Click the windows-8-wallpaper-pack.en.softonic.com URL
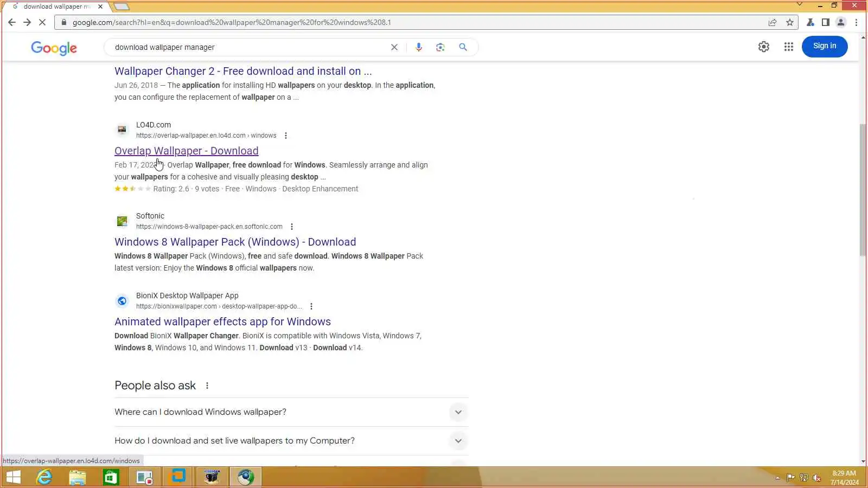The image size is (868, 488). (x=209, y=227)
